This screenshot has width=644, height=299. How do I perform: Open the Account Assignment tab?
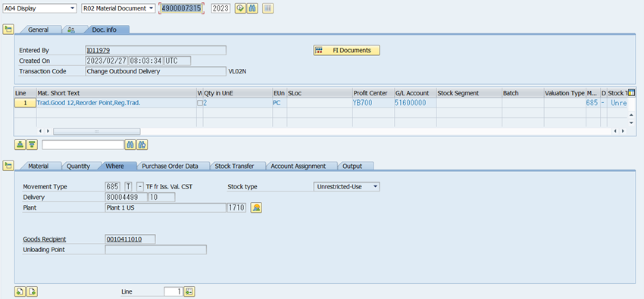pos(299,166)
